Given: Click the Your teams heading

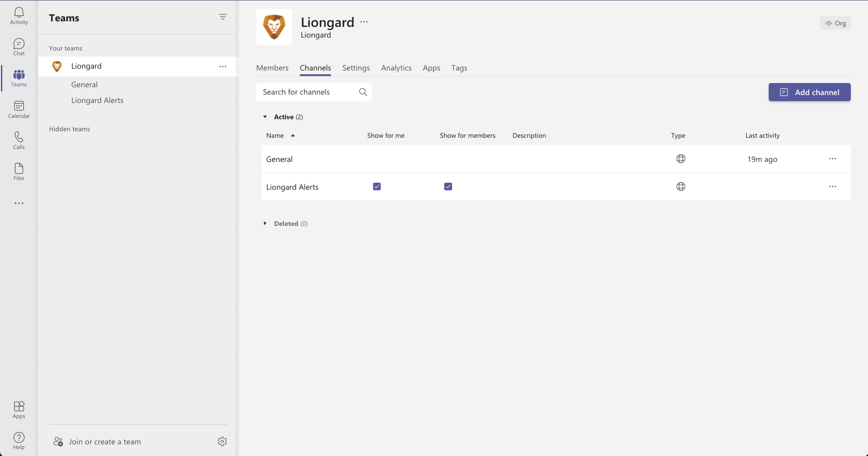Looking at the screenshot, I should pos(65,48).
